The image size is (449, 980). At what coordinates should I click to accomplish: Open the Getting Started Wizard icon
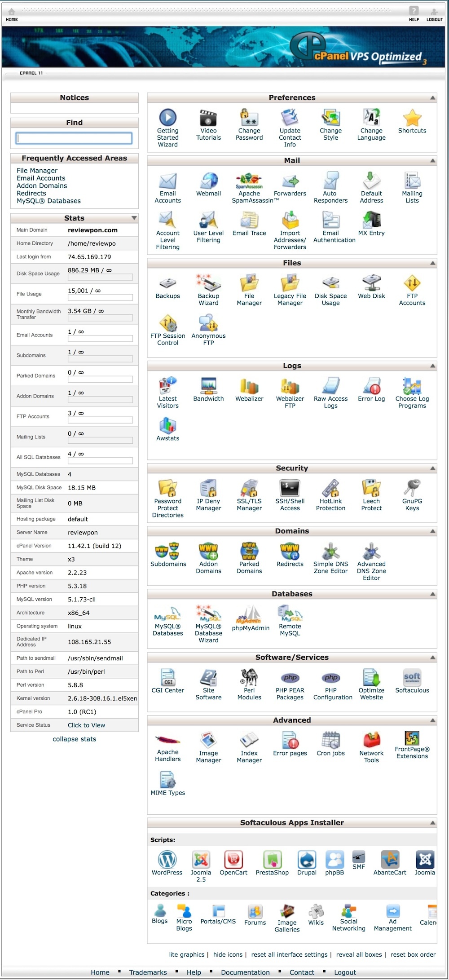(168, 118)
